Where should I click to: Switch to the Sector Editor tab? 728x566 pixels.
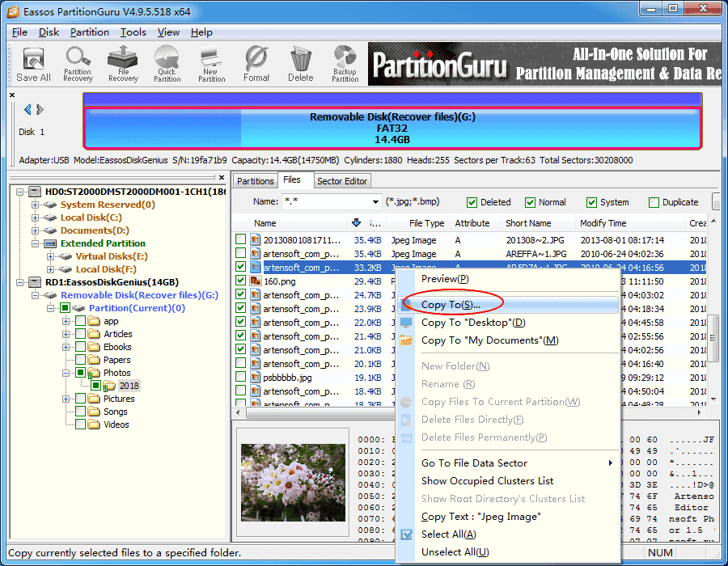click(342, 181)
